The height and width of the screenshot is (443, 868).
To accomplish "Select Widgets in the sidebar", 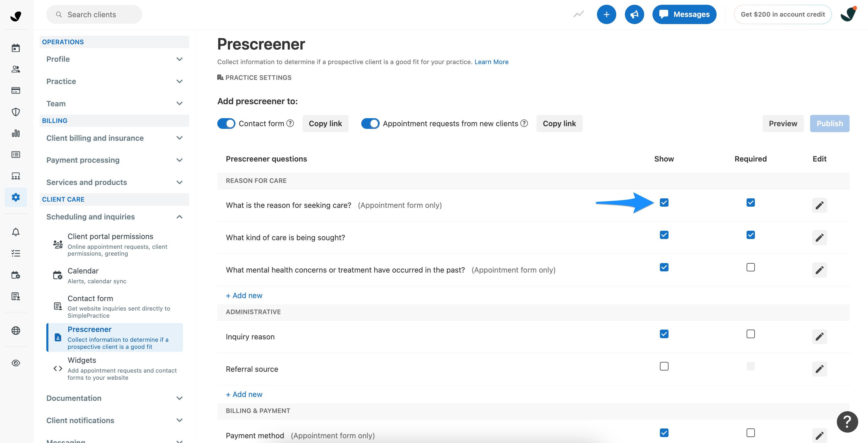I will point(81,360).
